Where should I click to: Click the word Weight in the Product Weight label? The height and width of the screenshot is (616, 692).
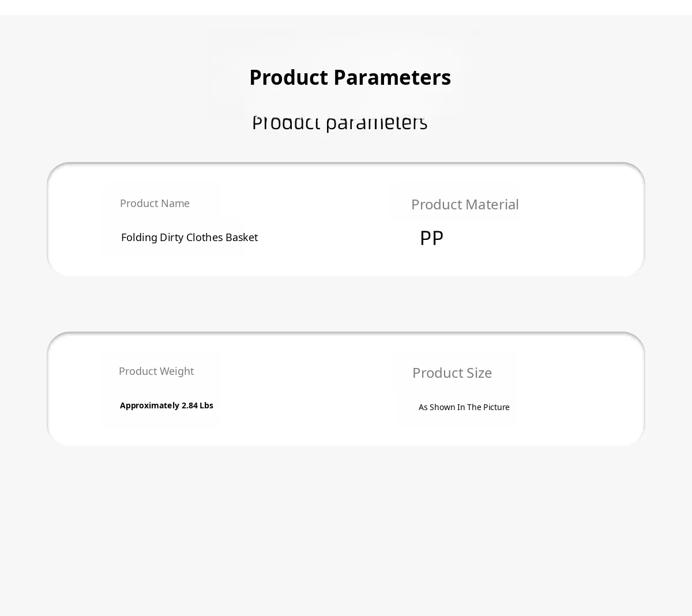point(176,371)
